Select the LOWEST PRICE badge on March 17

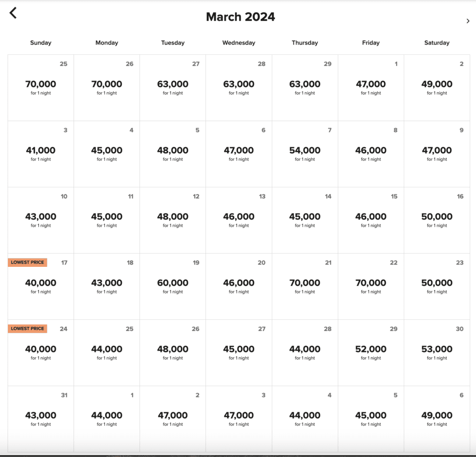[27, 262]
